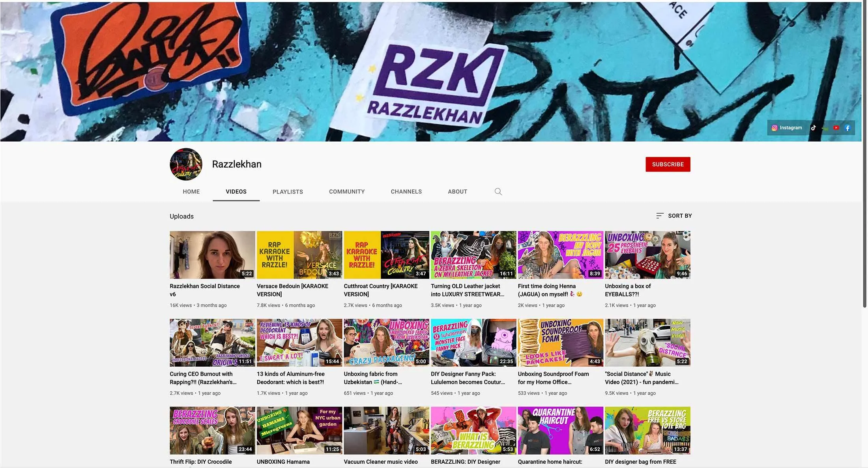Open the Quarantine Haircut video thumbnail

tap(560, 431)
